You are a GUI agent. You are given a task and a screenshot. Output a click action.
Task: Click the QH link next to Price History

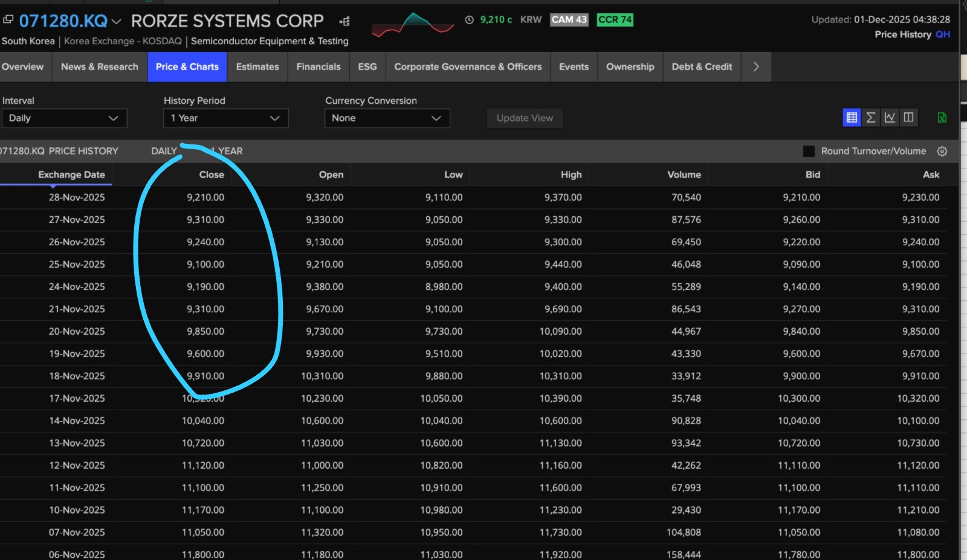click(x=943, y=34)
